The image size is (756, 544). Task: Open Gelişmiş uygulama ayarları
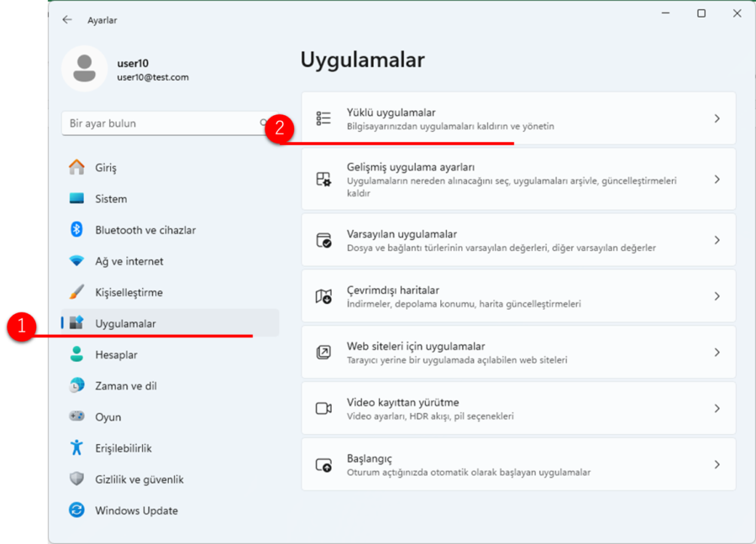tap(519, 180)
